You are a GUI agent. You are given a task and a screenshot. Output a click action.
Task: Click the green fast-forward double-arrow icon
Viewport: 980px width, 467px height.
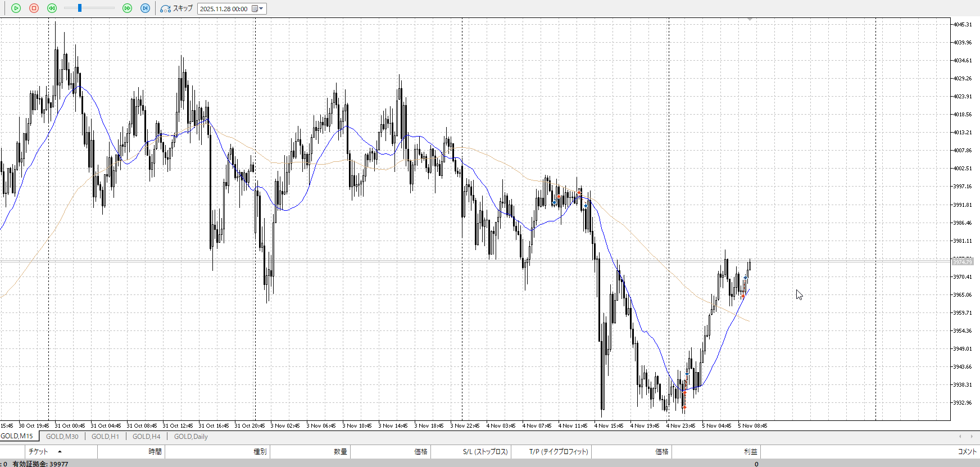(127, 8)
